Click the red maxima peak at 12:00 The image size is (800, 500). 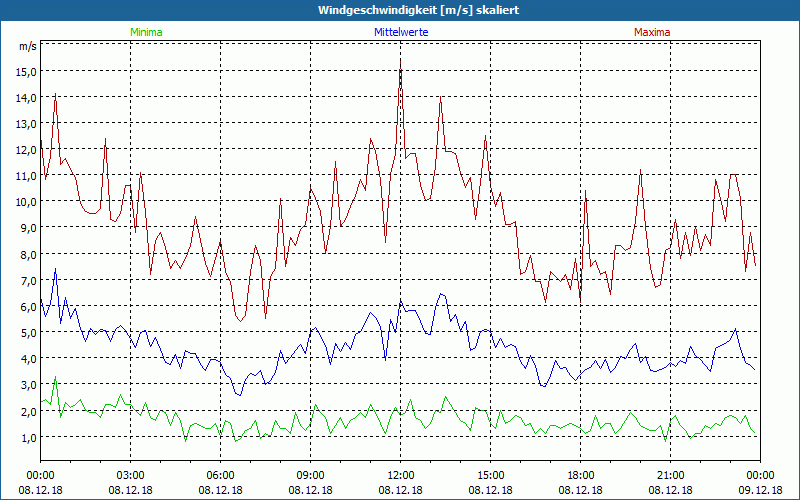[401, 60]
